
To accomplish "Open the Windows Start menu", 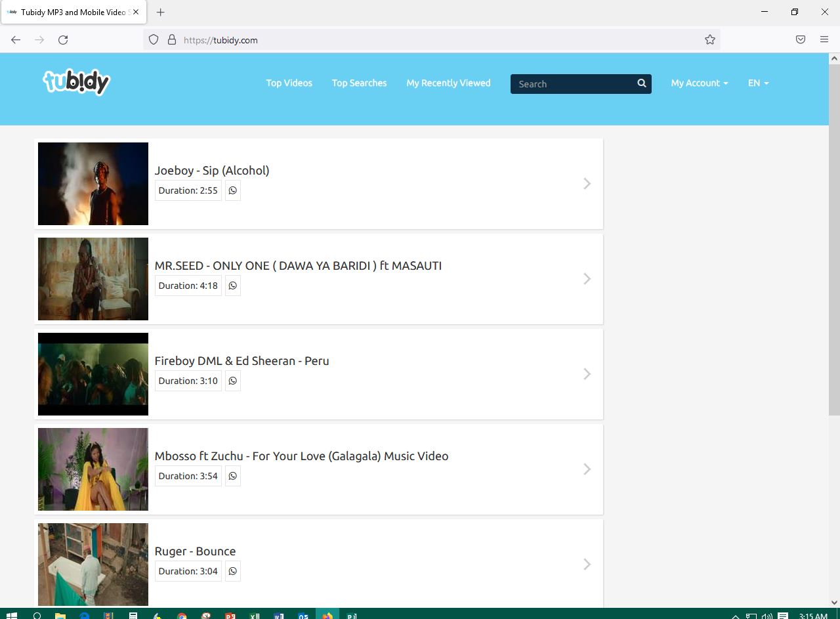I will click(x=12, y=616).
